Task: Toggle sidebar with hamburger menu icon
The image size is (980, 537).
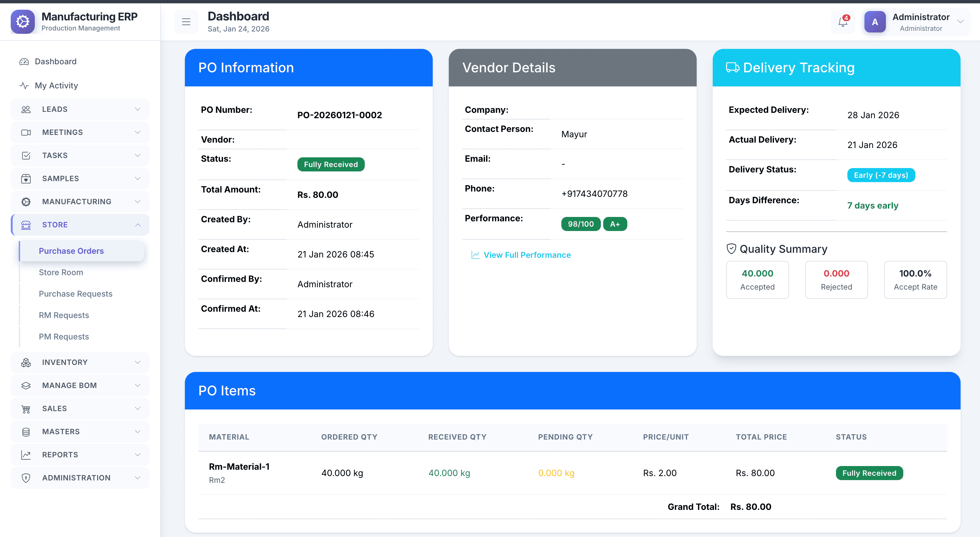Action: tap(186, 22)
